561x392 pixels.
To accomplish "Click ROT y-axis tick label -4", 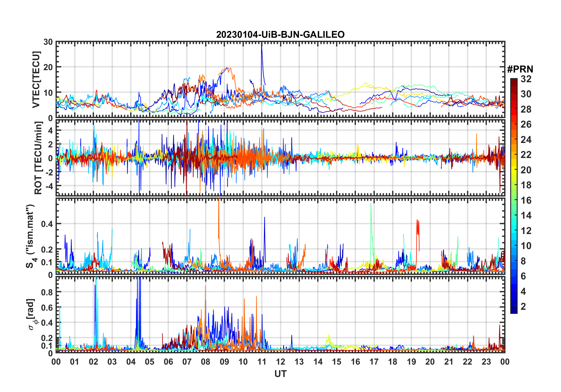I will click(49, 186).
